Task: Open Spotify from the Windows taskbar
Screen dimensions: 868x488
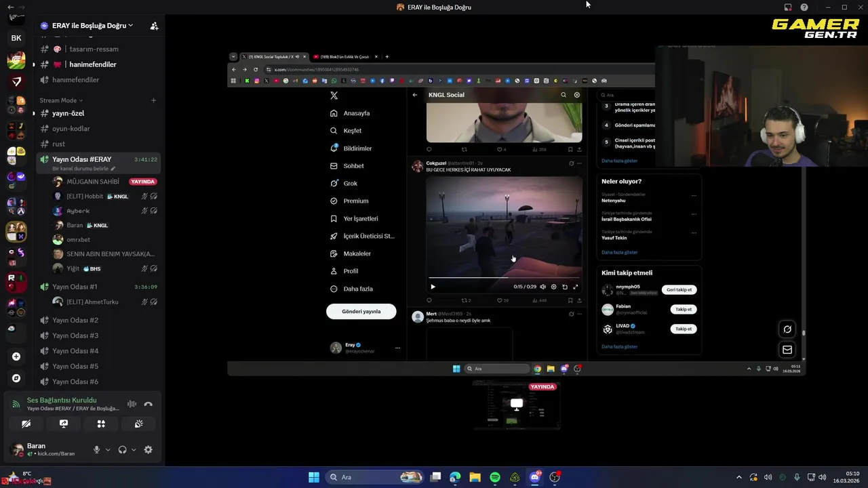Action: (495, 477)
